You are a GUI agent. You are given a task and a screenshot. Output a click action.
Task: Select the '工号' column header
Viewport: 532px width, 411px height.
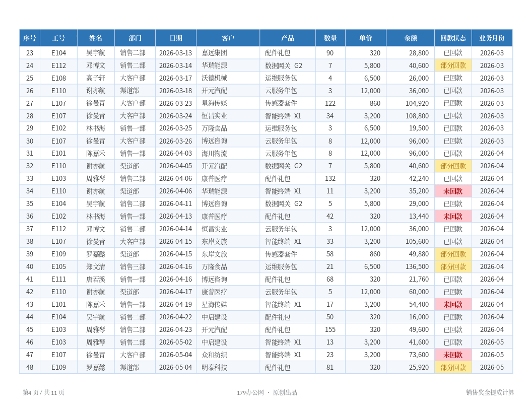click(59, 38)
